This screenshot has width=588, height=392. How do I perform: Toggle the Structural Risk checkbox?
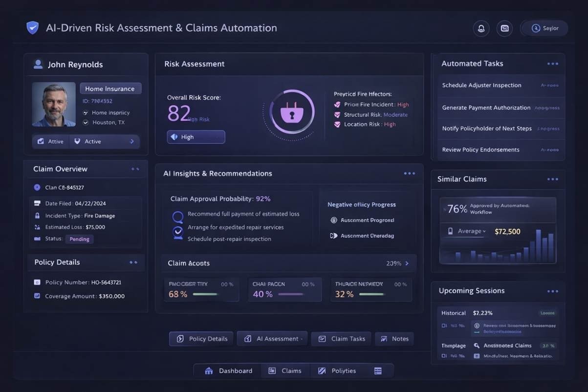pos(337,115)
